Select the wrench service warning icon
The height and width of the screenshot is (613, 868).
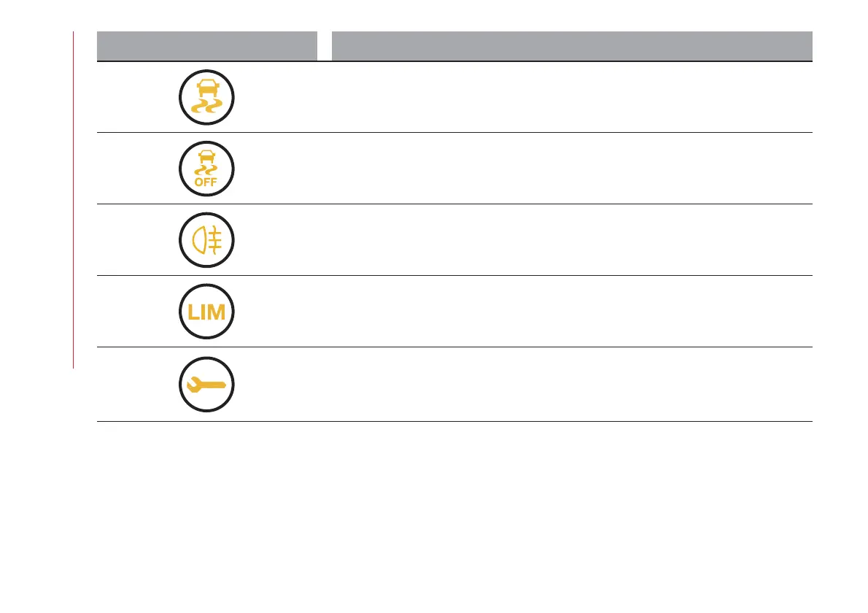(207, 385)
